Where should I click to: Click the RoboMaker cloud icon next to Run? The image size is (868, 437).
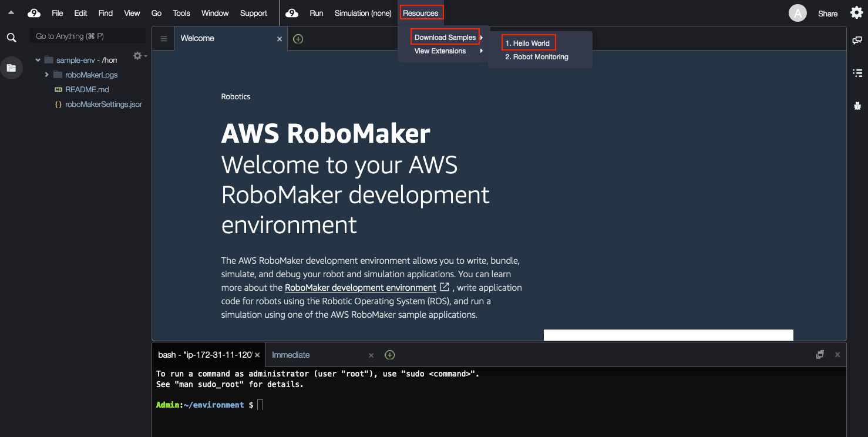292,13
